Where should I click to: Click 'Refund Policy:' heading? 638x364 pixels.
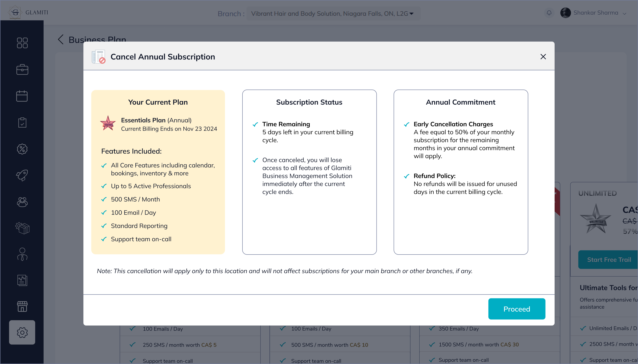coord(434,176)
